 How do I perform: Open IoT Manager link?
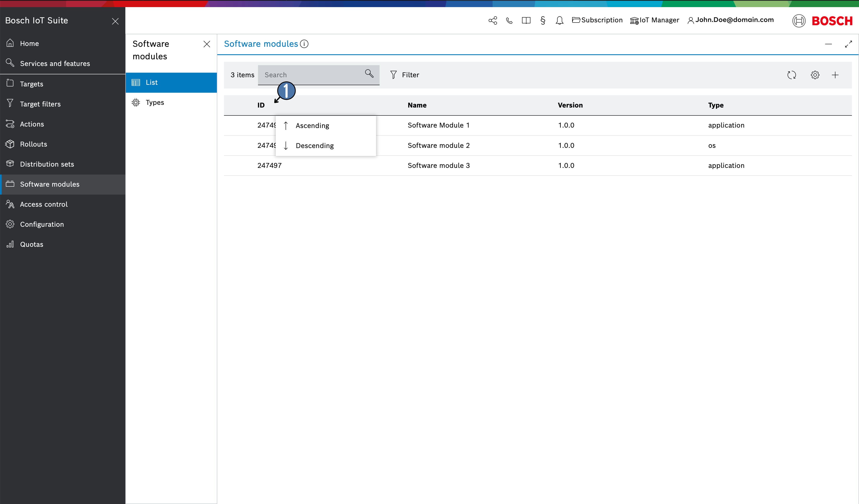[x=654, y=20]
